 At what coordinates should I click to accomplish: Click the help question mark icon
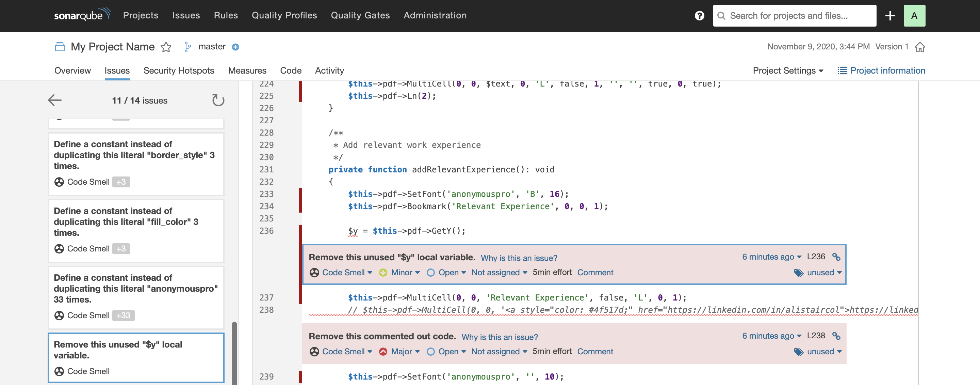point(699,15)
